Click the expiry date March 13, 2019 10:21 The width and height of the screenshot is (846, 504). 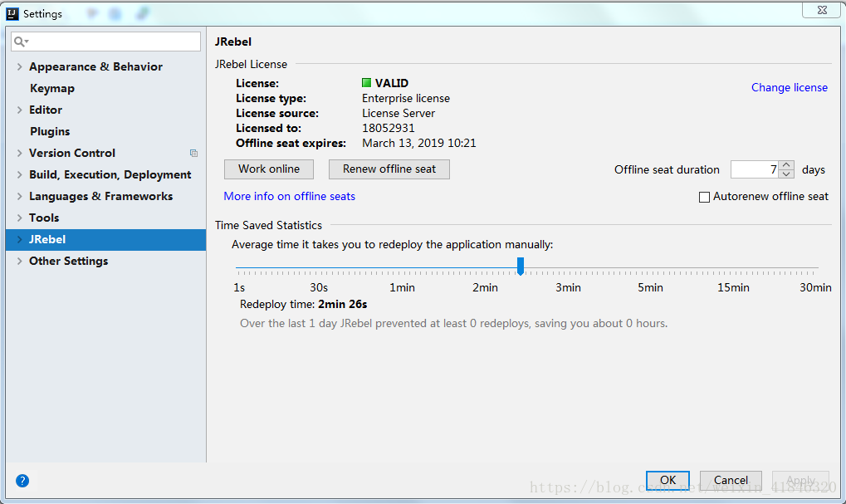point(418,144)
